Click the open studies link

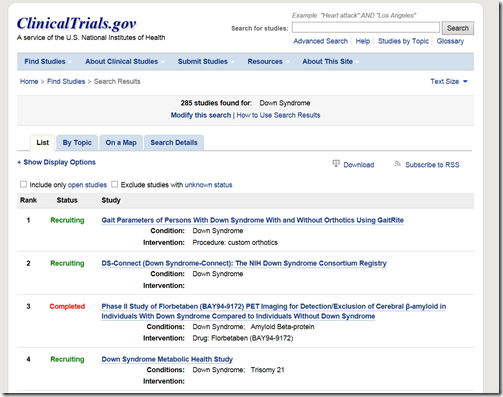[87, 185]
